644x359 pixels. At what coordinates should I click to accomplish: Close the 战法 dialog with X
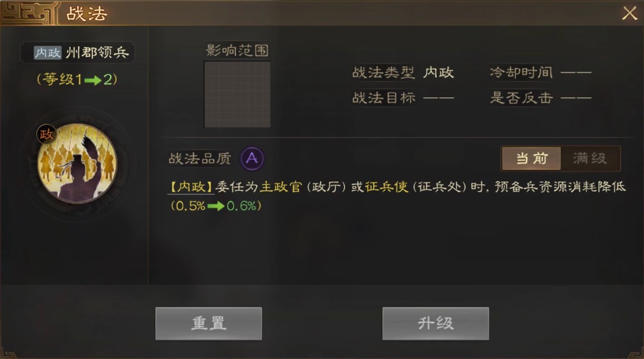629,13
